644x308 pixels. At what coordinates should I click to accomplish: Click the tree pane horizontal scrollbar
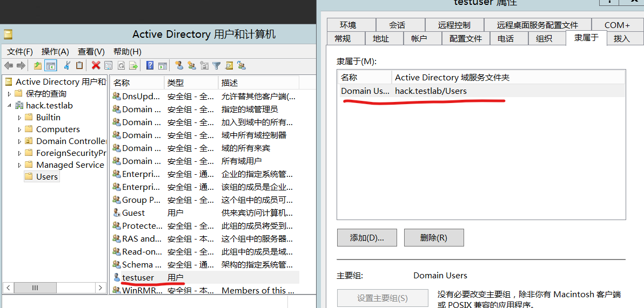pos(36,288)
